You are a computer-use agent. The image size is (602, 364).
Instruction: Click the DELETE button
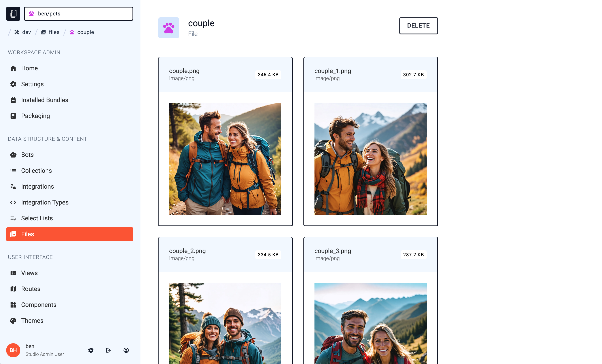coord(418,26)
